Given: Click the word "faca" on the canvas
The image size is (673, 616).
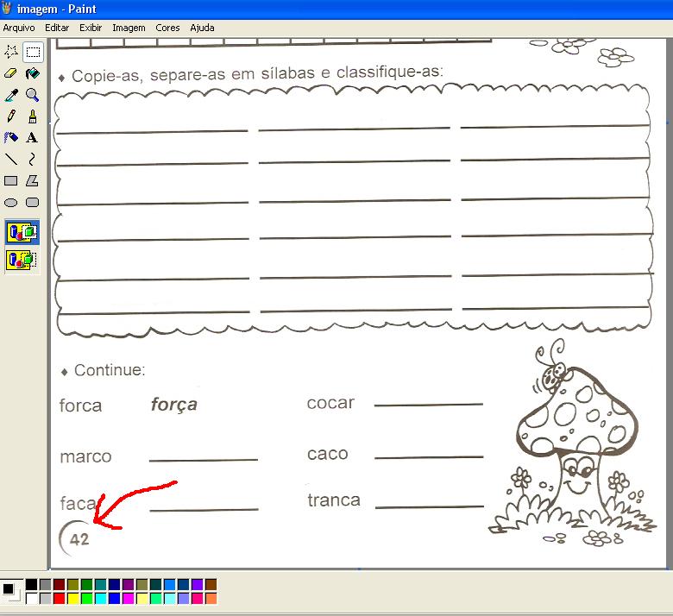Looking at the screenshot, I should pyautogui.click(x=78, y=503).
